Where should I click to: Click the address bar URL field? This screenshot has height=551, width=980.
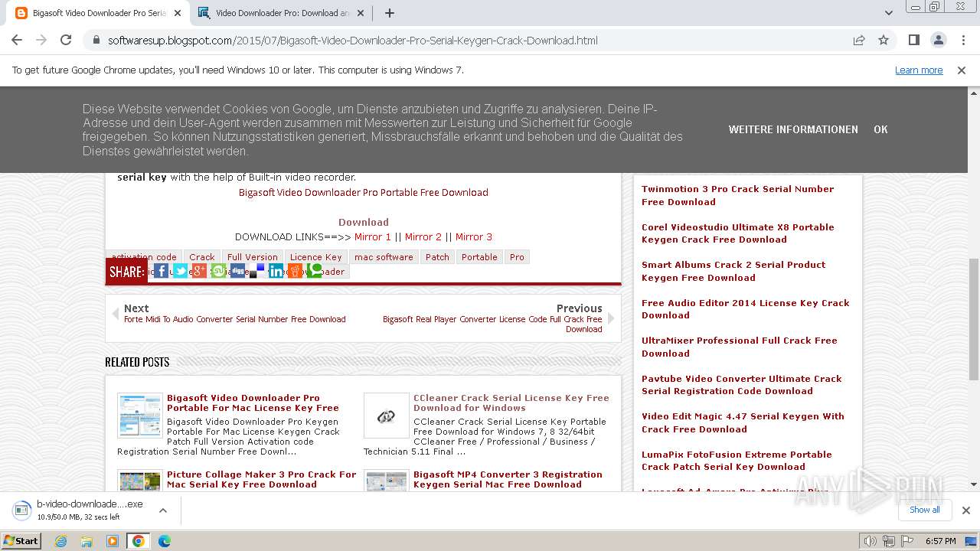click(475, 40)
